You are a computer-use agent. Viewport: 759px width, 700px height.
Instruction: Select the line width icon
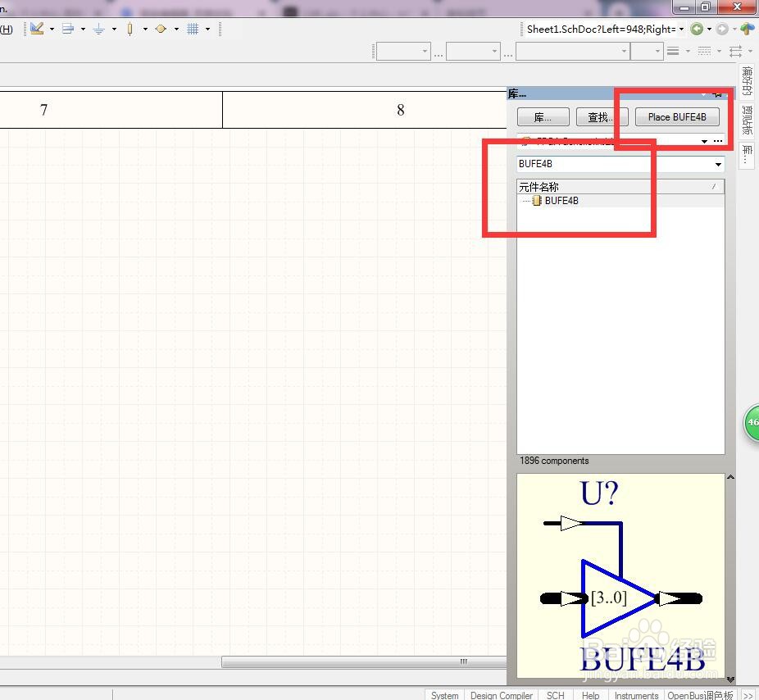pyautogui.click(x=673, y=51)
